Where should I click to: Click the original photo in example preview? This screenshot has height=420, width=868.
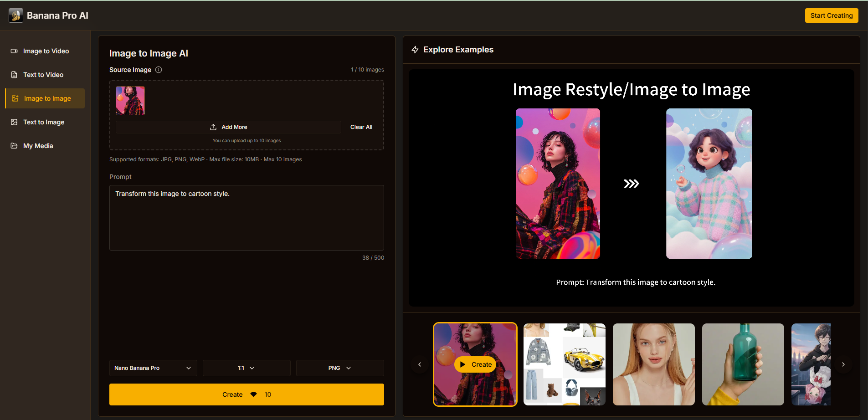coord(558,184)
